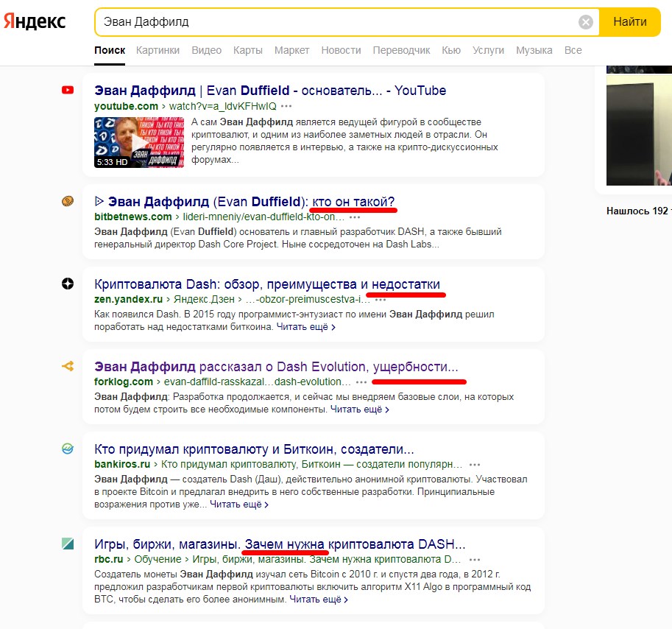Screen dimensions: 672x629
Task: Open the three-dot menu of the bitbetnews result
Action: click(355, 217)
